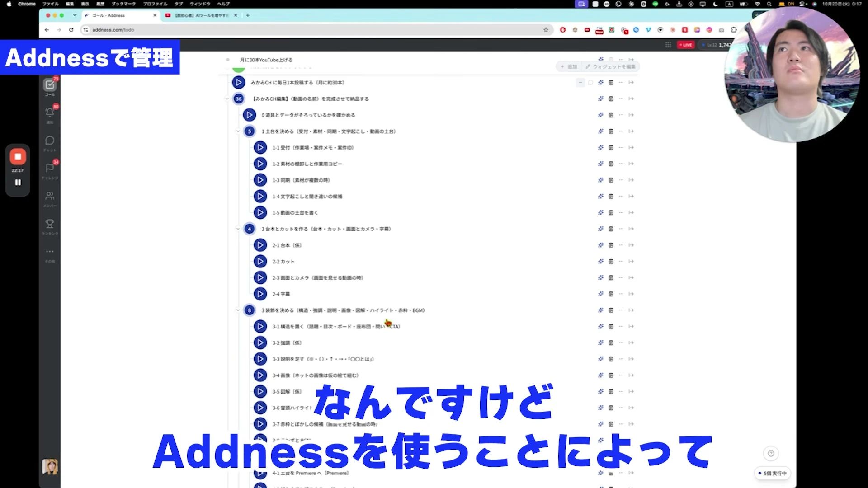Switch to the ゴール - Addness tab

(121, 15)
